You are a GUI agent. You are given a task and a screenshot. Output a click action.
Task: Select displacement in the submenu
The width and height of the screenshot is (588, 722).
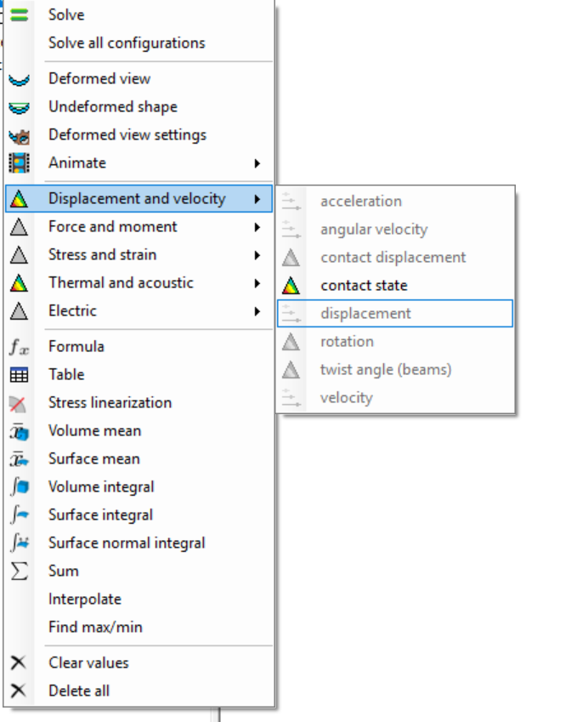(x=365, y=313)
